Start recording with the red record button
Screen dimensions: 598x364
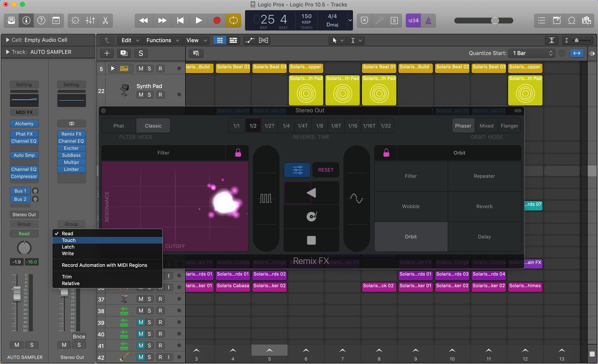[x=217, y=20]
